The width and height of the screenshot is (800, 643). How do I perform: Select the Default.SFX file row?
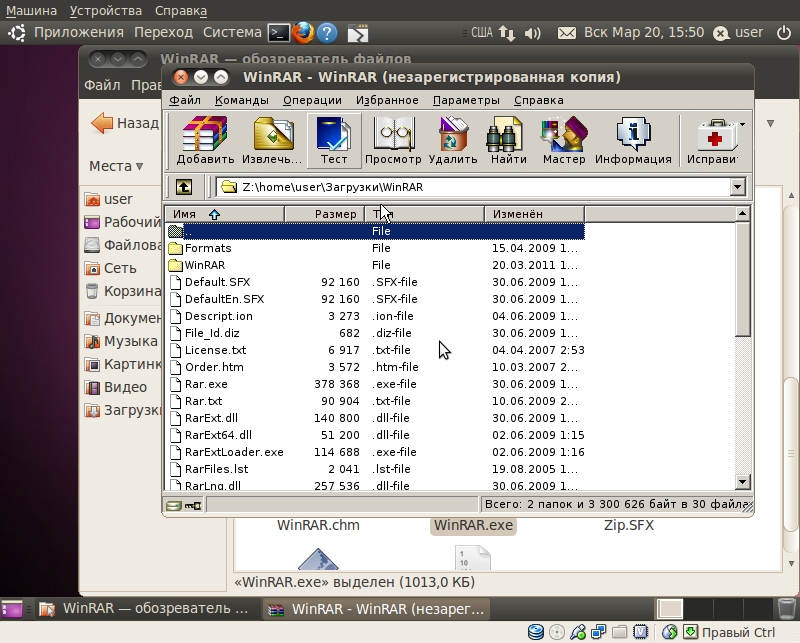coord(376,282)
